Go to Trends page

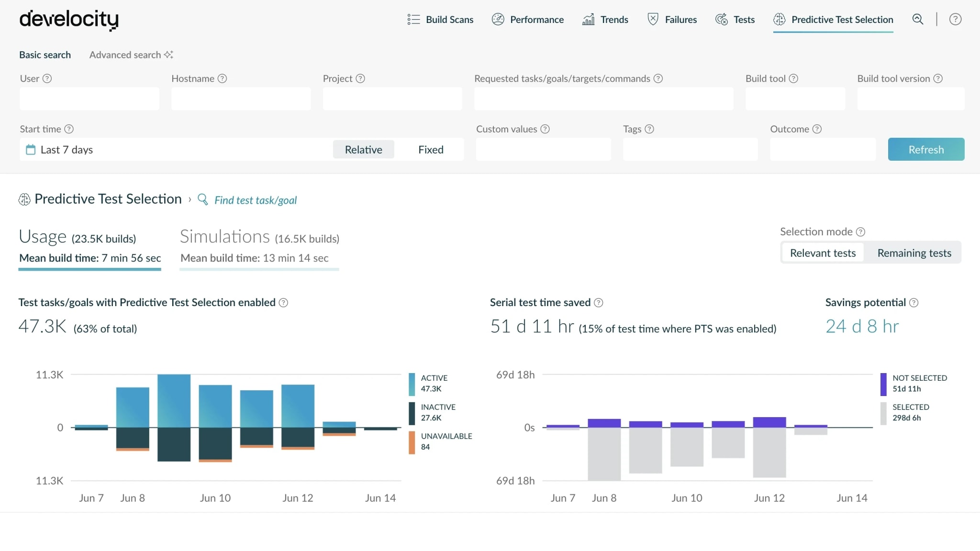605,20
